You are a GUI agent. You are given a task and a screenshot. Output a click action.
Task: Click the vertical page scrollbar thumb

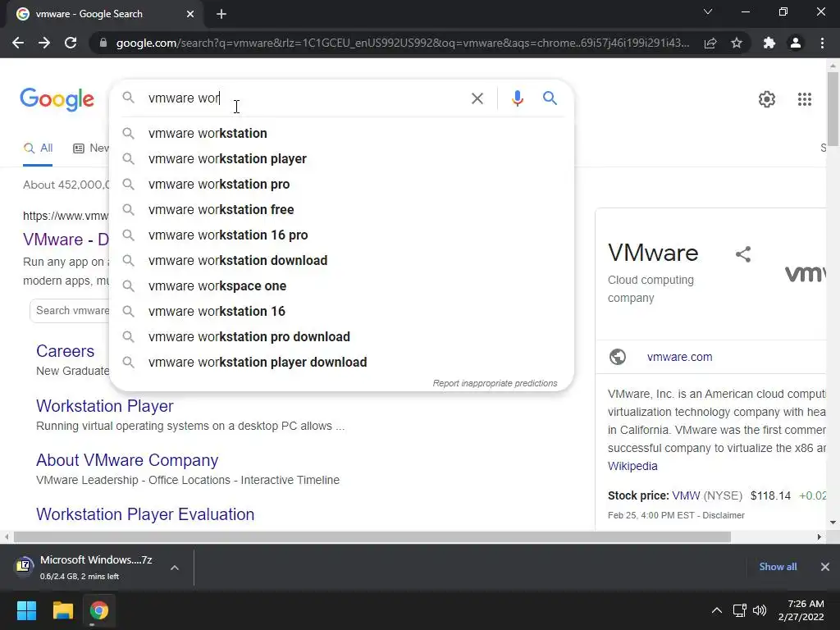click(x=833, y=109)
